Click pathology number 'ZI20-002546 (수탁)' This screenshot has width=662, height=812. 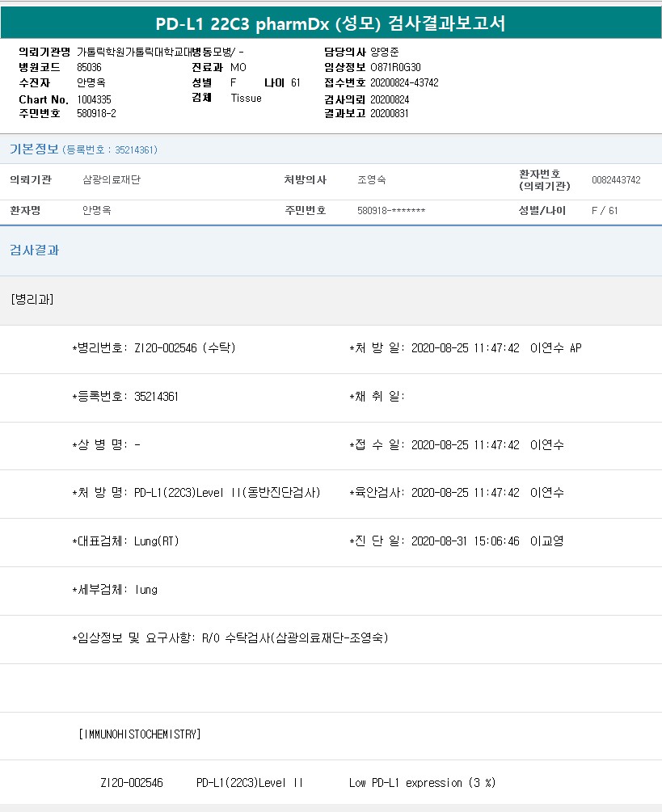click(x=185, y=348)
